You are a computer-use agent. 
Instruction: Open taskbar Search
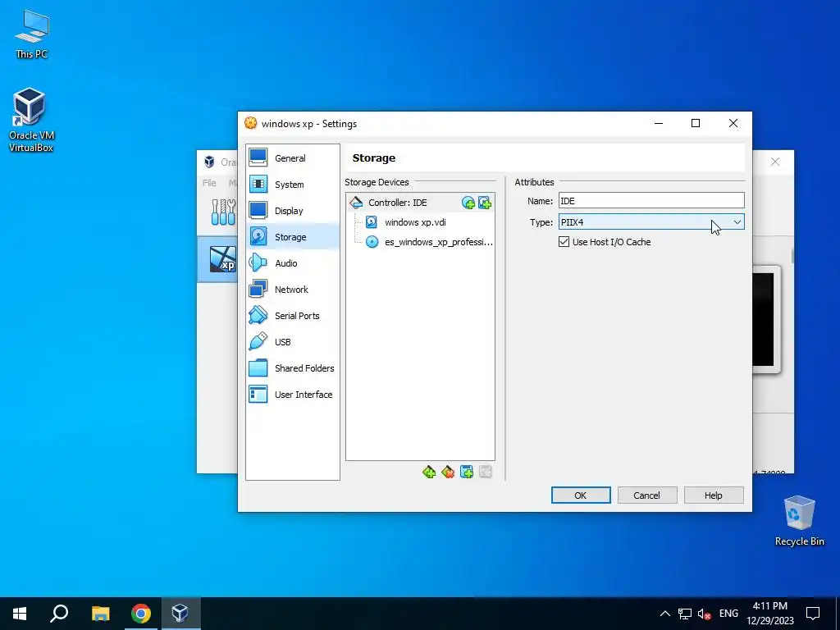pos(59,614)
